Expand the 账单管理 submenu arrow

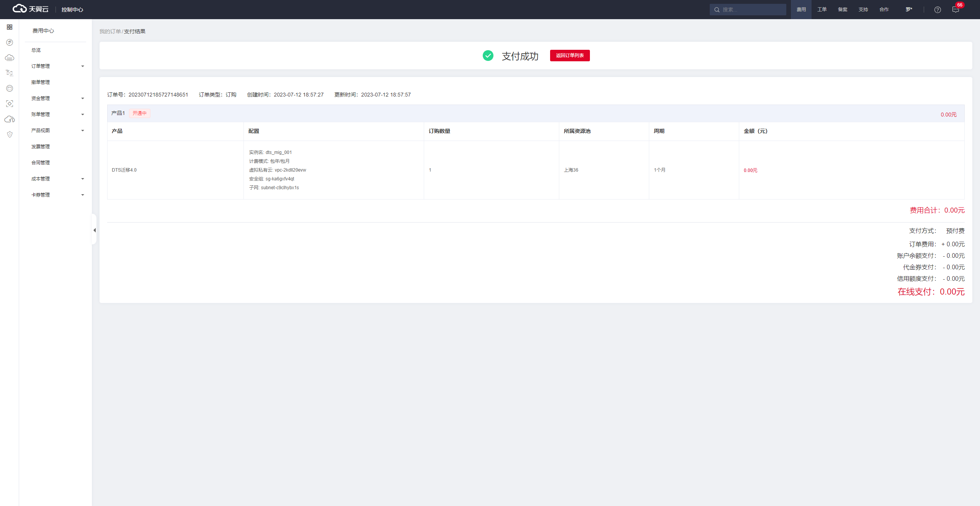83,115
